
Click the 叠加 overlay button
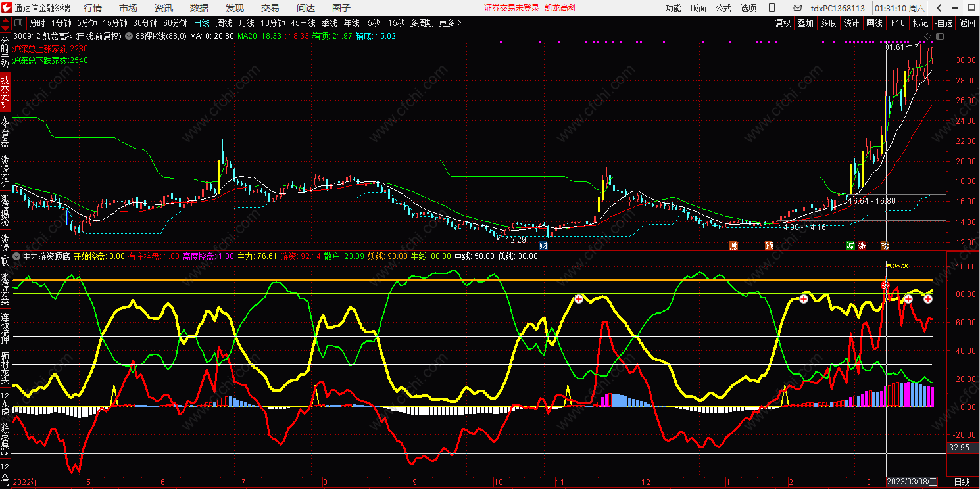click(x=805, y=23)
